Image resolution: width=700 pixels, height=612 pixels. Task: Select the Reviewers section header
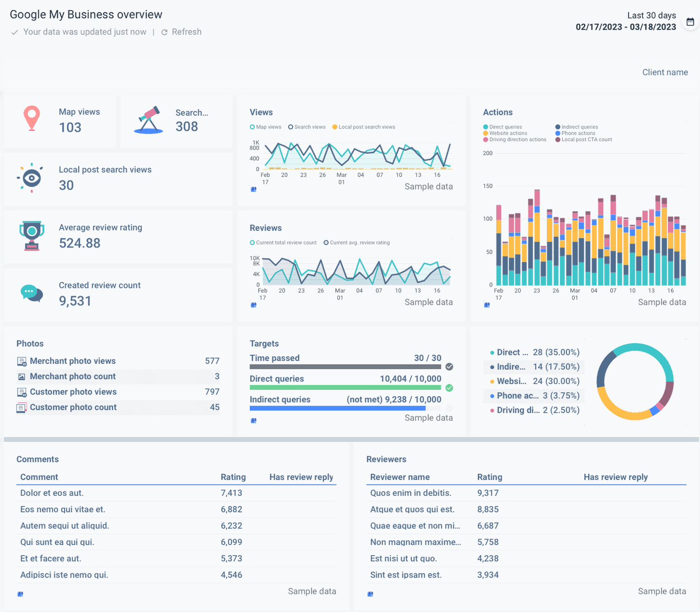386,459
